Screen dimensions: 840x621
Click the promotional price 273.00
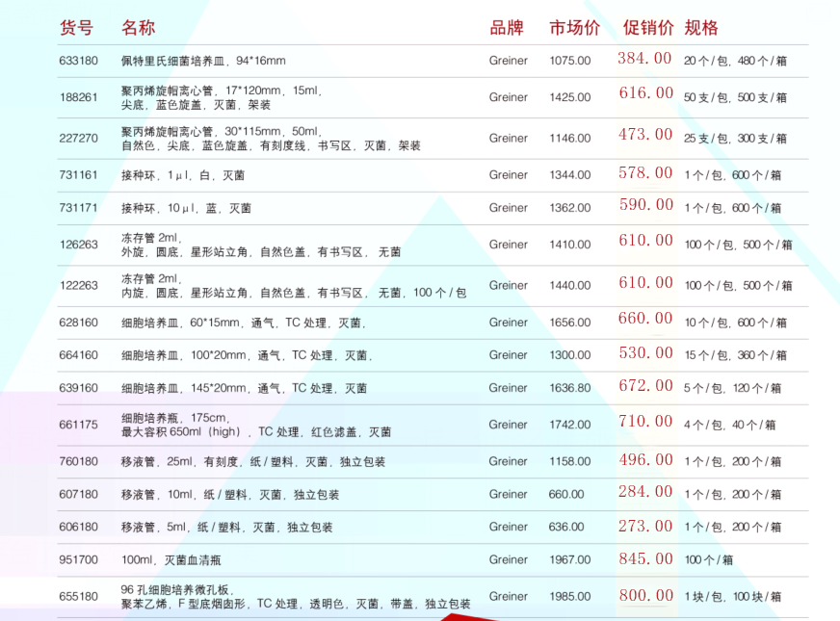point(643,526)
